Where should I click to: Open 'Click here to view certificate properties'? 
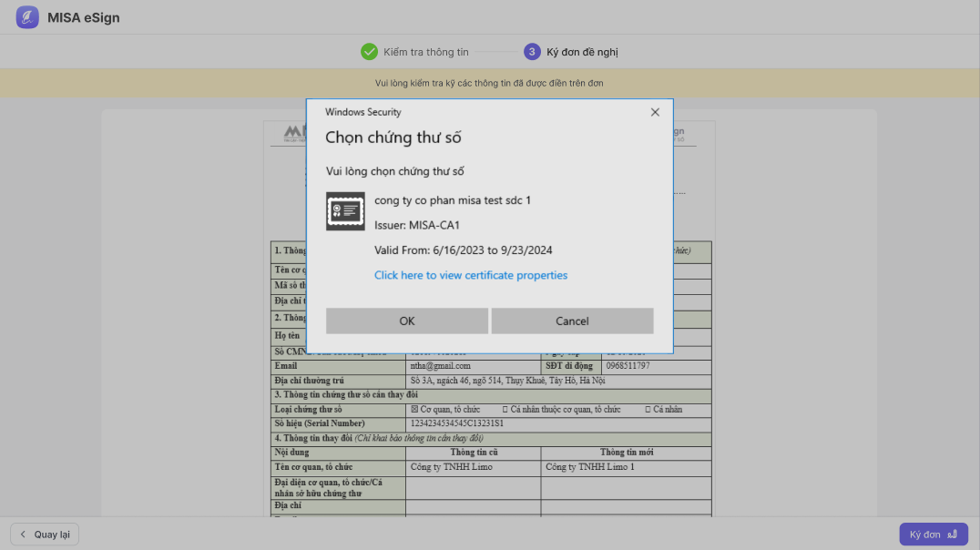pos(471,275)
